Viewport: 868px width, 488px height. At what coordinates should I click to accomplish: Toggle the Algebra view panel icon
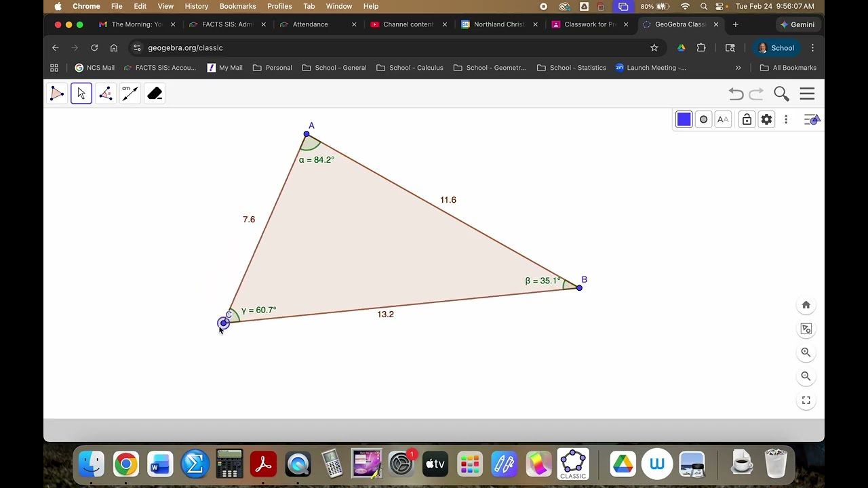coord(812,119)
